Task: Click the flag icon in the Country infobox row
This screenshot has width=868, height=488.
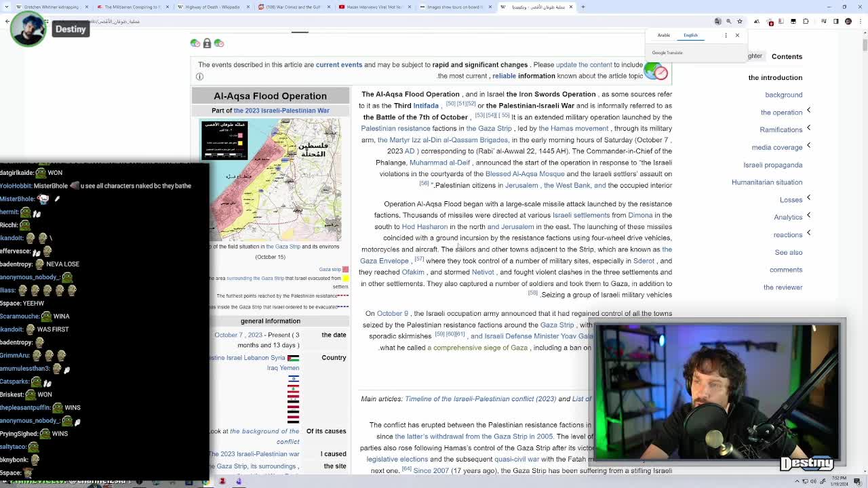Action: coord(293,358)
